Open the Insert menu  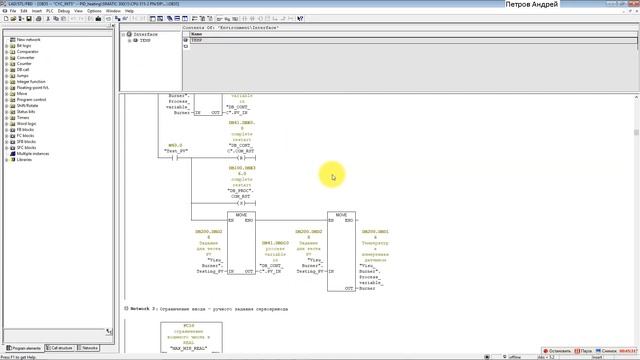[x=37, y=11]
